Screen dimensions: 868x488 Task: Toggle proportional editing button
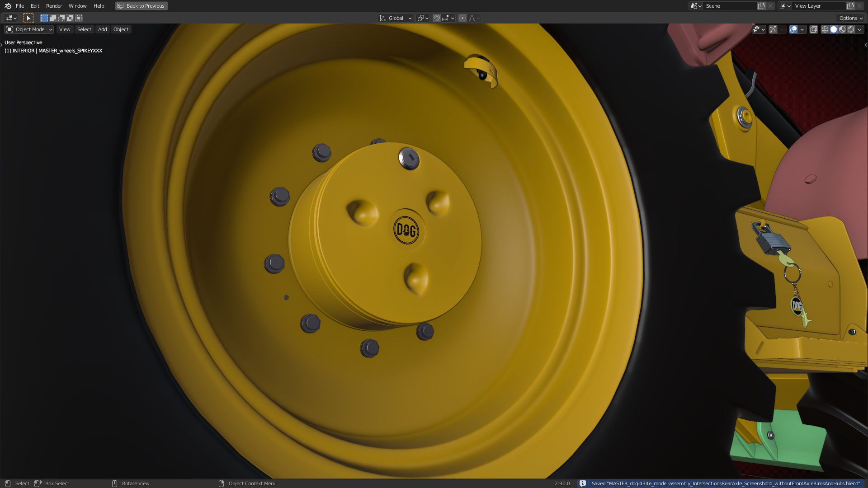462,18
